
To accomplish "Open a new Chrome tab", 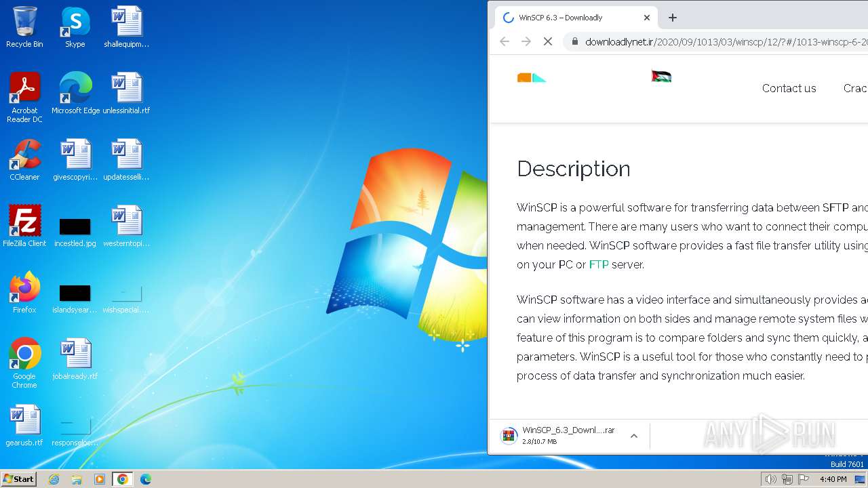I will 673,18.
